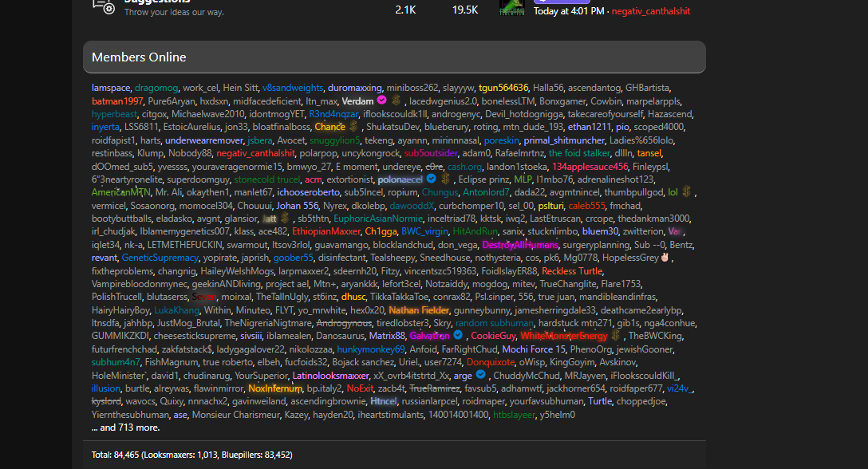Open Mochi Force 15's profile
The image size is (868, 469).
point(534,349)
